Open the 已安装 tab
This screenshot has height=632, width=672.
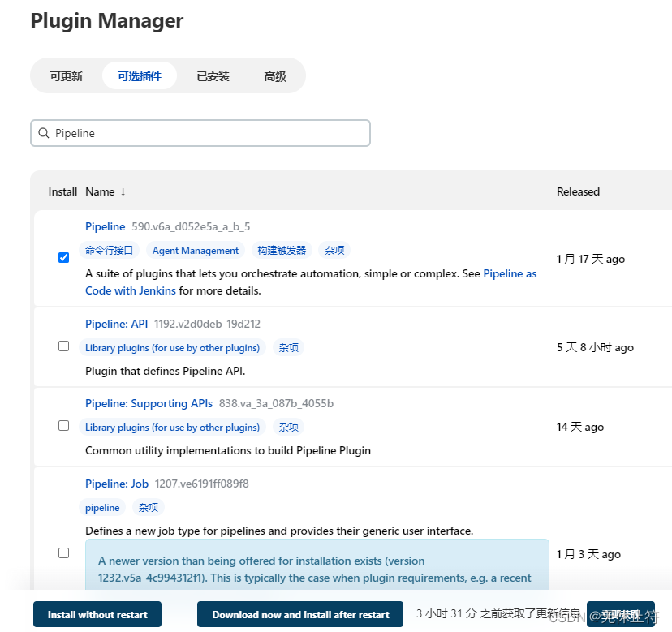[x=213, y=76]
